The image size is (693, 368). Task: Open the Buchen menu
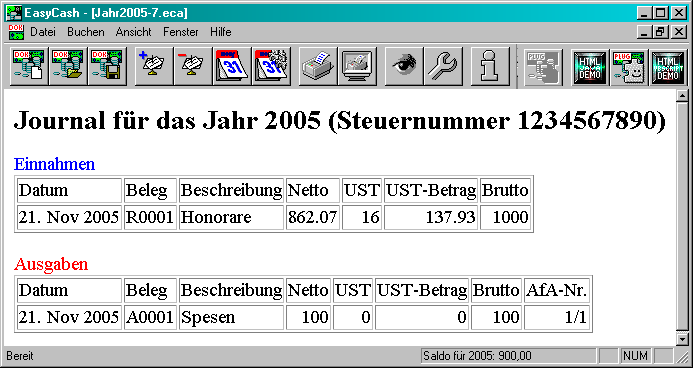86,32
